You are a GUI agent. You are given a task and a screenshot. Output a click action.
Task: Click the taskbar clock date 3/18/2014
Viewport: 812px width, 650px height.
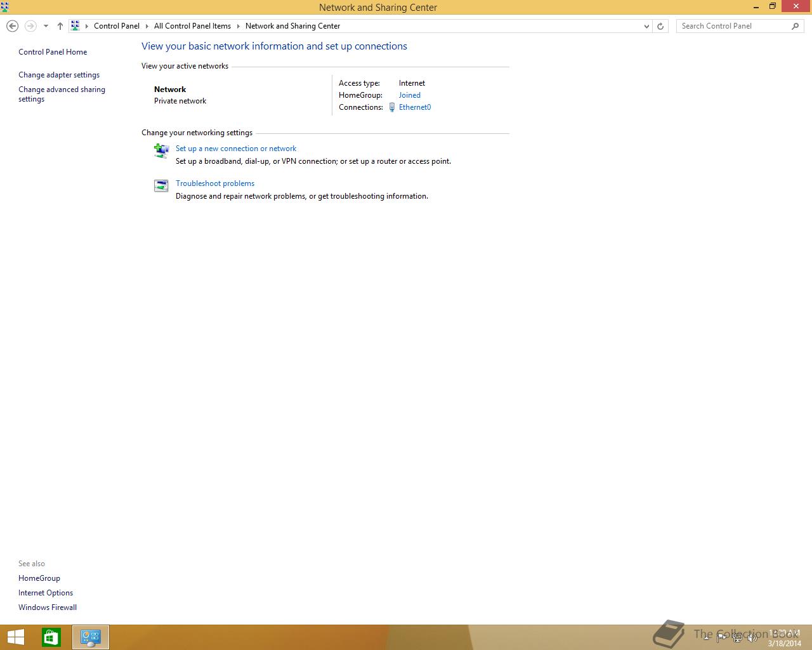(x=785, y=643)
